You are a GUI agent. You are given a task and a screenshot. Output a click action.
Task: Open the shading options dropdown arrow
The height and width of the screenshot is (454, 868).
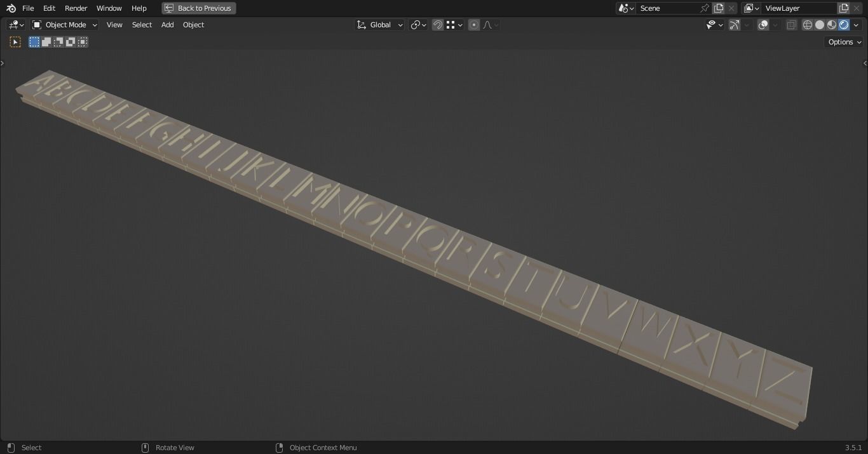point(857,25)
